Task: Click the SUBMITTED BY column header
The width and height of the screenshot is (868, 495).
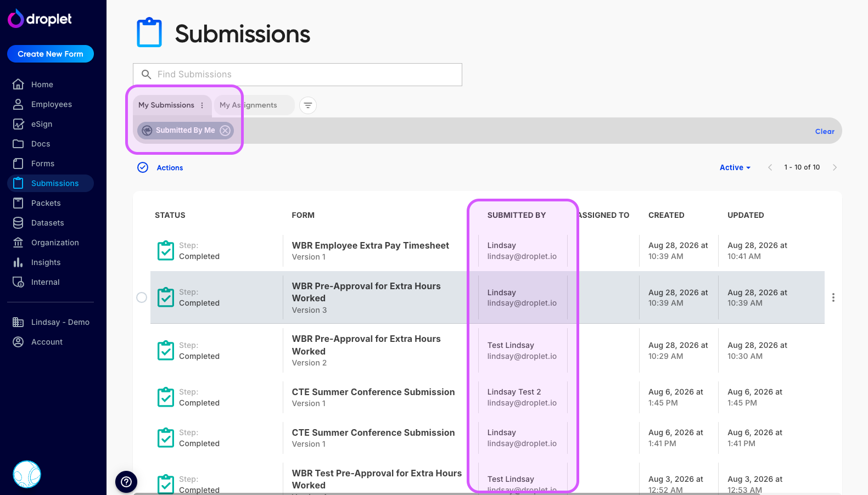Action: coord(517,215)
